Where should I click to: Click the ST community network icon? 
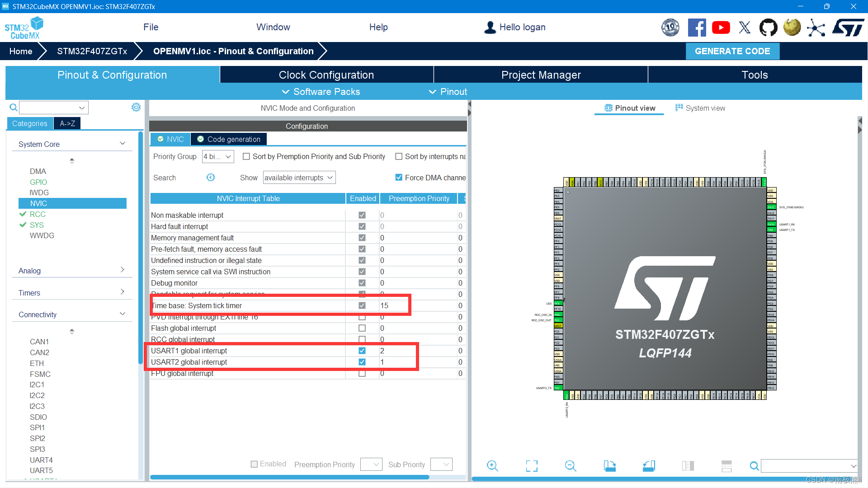pos(816,28)
